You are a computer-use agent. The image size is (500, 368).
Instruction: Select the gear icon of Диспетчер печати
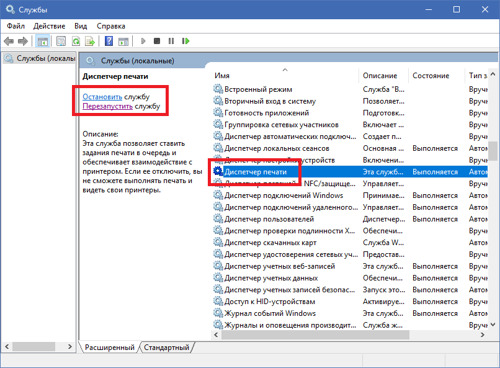(218, 171)
